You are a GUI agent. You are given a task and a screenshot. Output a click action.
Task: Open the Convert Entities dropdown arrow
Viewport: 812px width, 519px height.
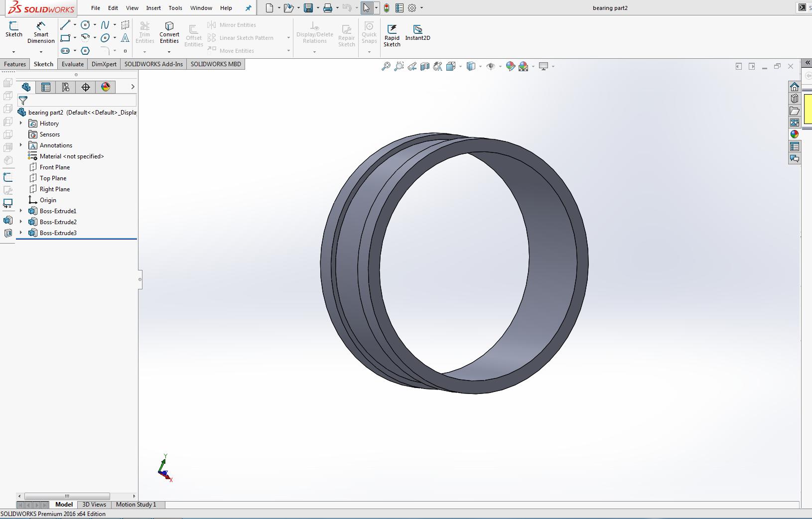click(169, 52)
